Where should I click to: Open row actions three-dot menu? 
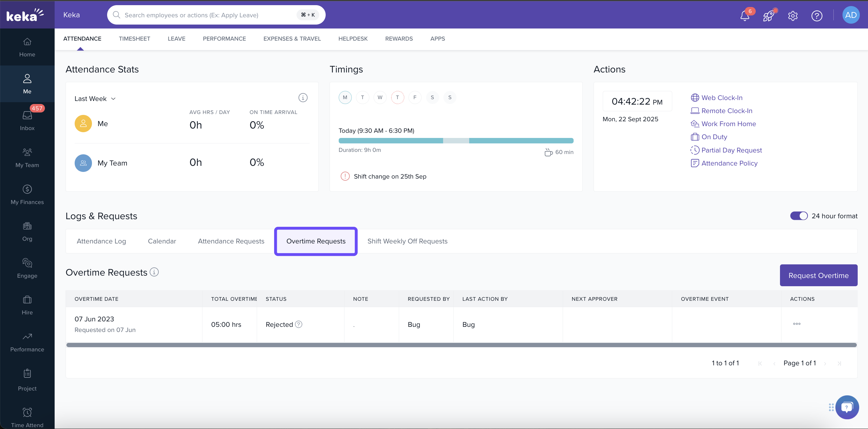coord(797,323)
